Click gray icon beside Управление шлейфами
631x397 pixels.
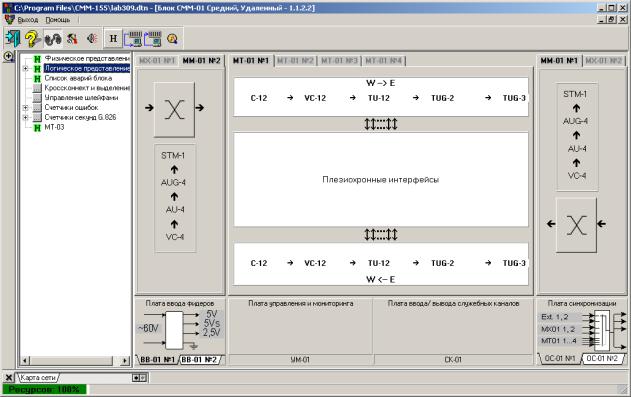37,98
